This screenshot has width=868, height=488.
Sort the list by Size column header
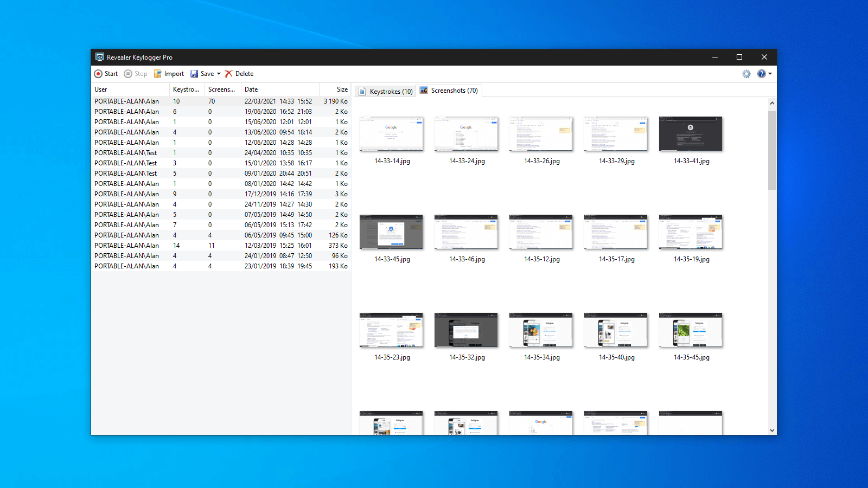(x=342, y=89)
